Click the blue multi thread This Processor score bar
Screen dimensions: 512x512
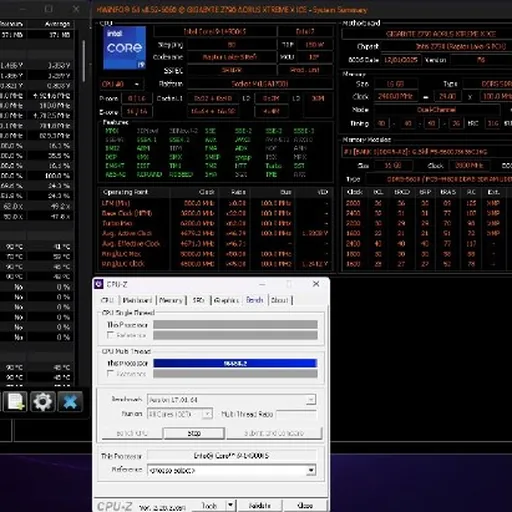[235, 363]
